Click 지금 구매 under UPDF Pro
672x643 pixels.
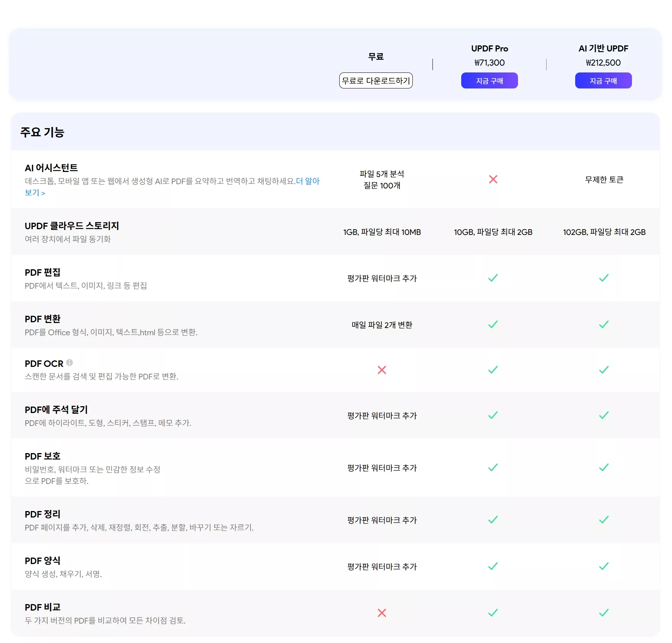click(489, 80)
